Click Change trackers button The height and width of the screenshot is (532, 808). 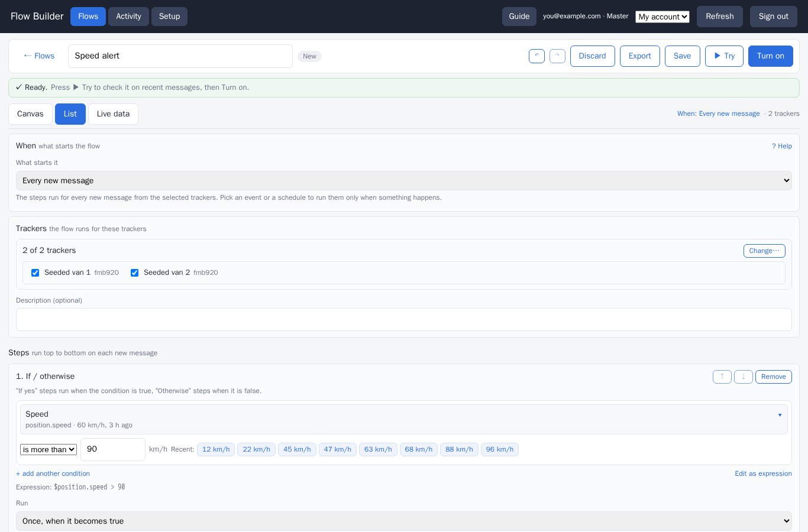pyautogui.click(x=764, y=251)
